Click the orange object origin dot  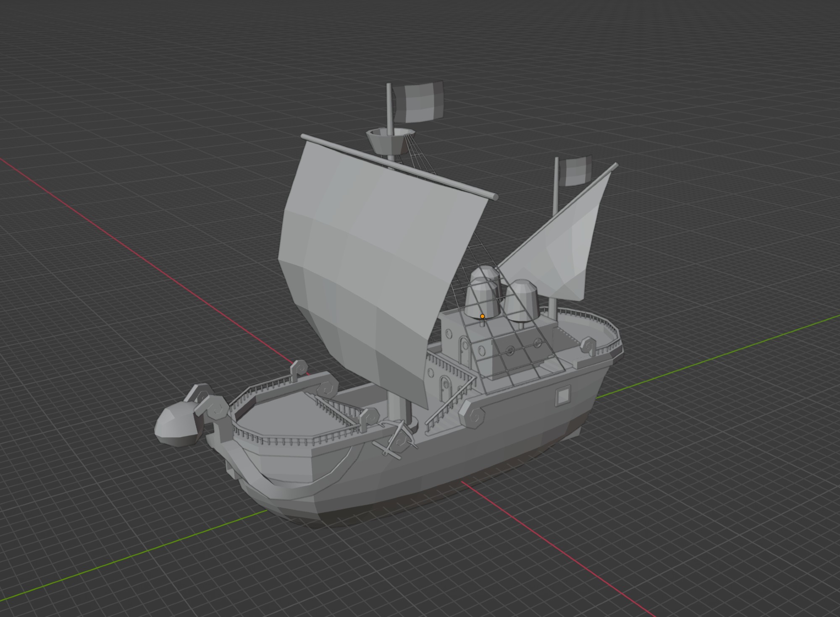(x=482, y=316)
